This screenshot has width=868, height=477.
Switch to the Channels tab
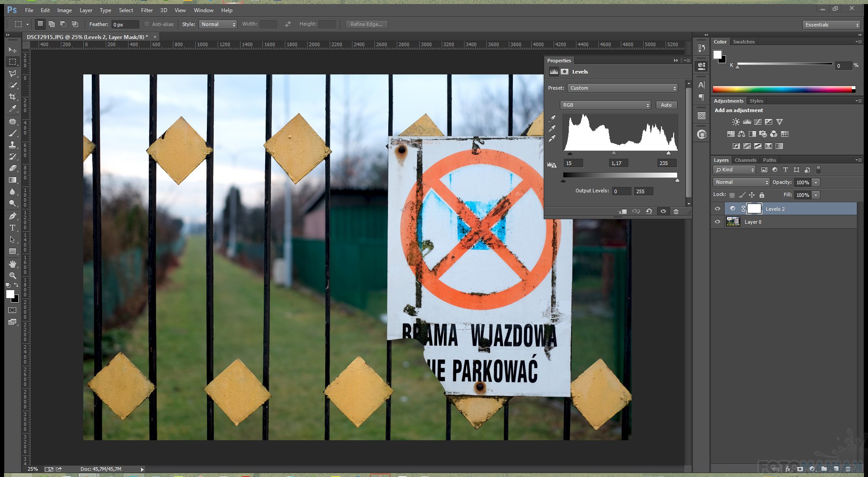pos(745,160)
